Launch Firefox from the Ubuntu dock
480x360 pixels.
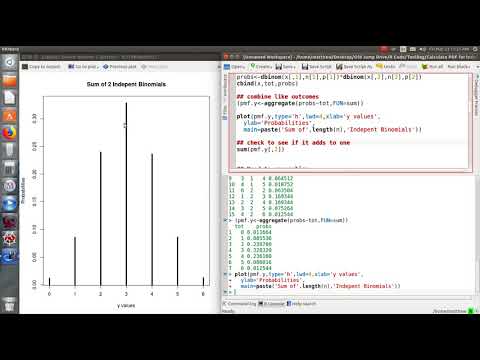click(x=9, y=133)
